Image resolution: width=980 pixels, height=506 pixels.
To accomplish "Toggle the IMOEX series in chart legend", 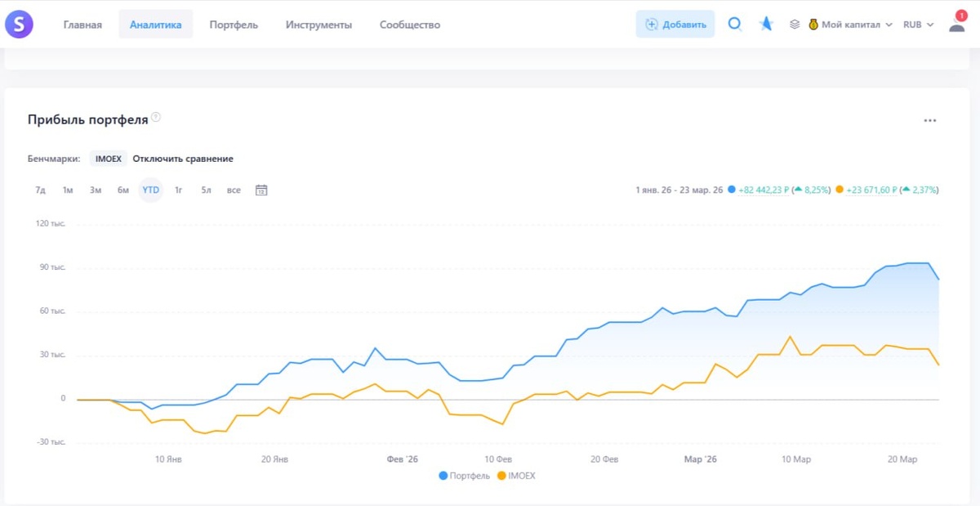I will [516, 475].
